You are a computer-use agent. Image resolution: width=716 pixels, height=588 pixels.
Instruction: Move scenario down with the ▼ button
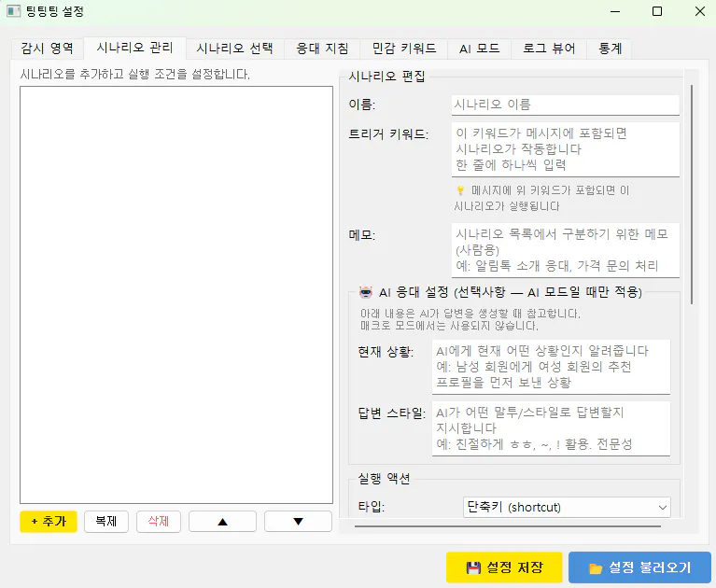coord(298,522)
